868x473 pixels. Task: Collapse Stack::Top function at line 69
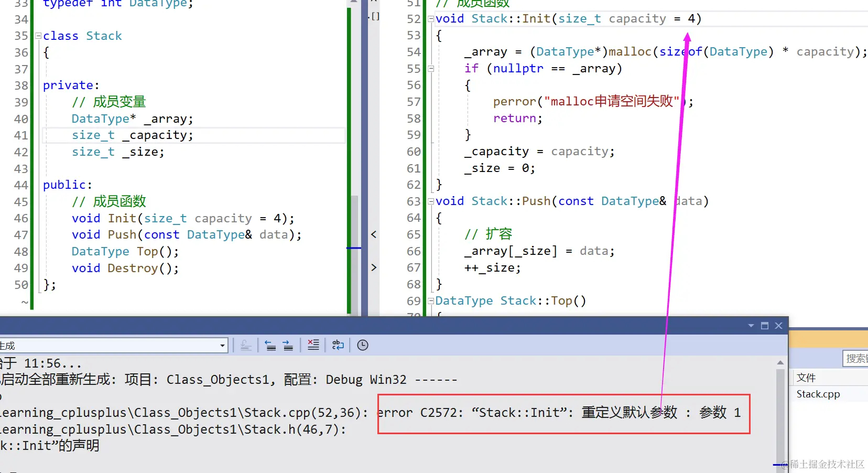coord(431,301)
